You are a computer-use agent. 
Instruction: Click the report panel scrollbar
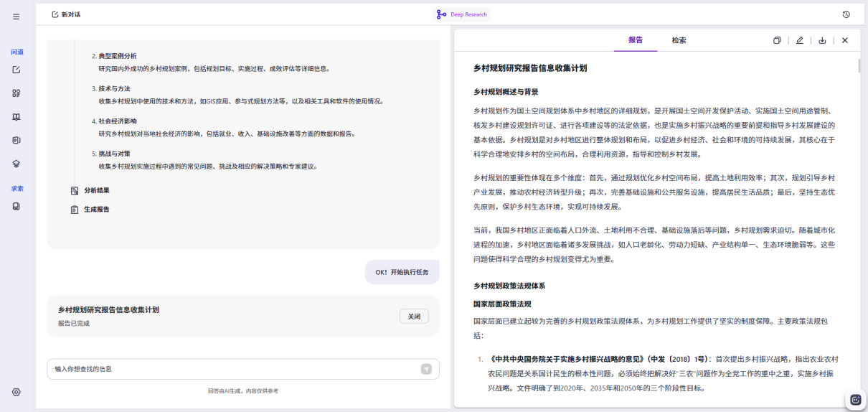[x=859, y=66]
